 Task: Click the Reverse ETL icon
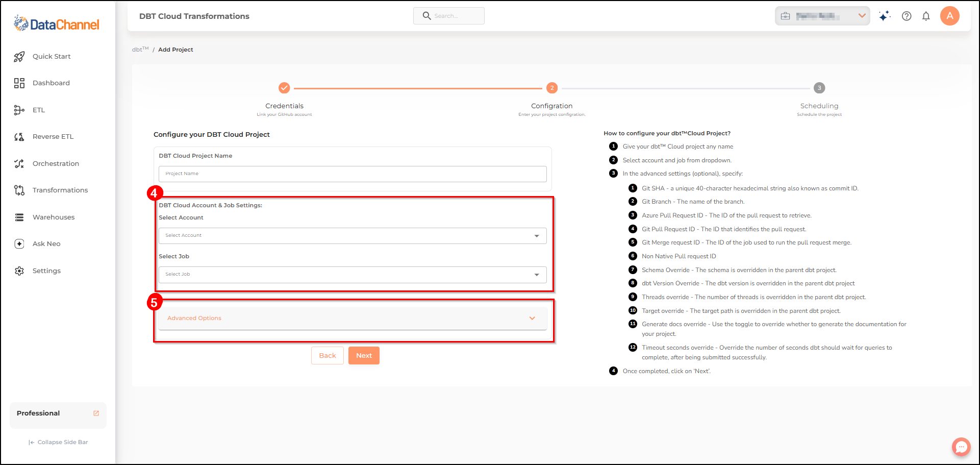click(x=19, y=137)
